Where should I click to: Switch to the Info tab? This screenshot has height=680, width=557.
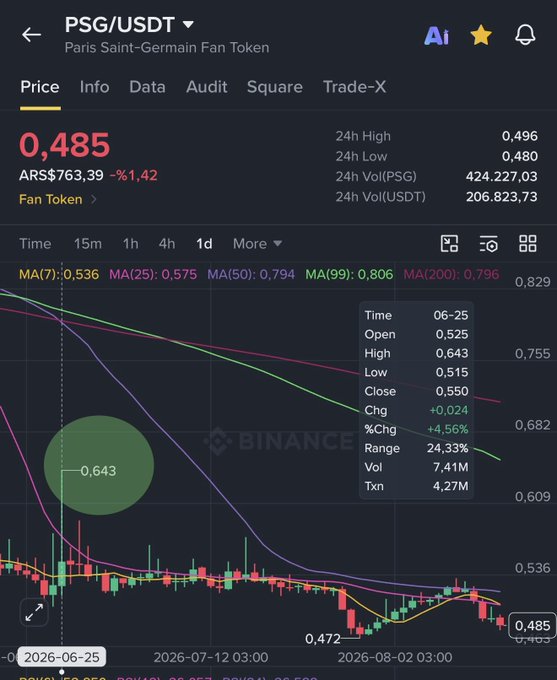pyautogui.click(x=95, y=87)
